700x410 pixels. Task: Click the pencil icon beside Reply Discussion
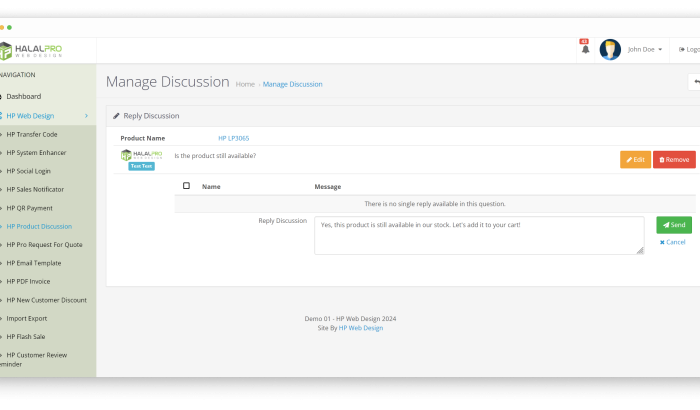[116, 116]
